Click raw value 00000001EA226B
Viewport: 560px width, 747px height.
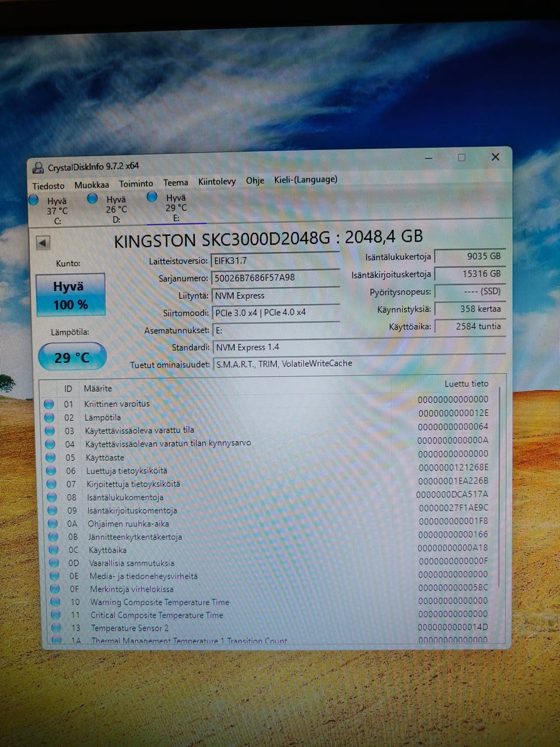[453, 481]
